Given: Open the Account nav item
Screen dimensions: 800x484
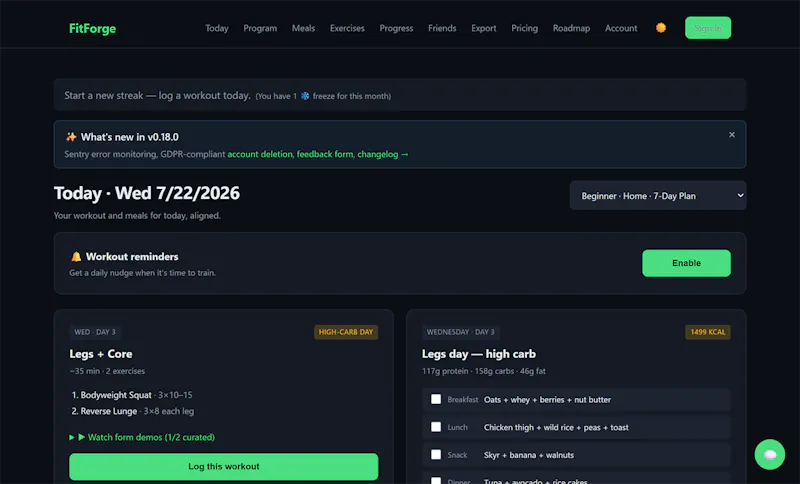Looking at the screenshot, I should tap(621, 28).
